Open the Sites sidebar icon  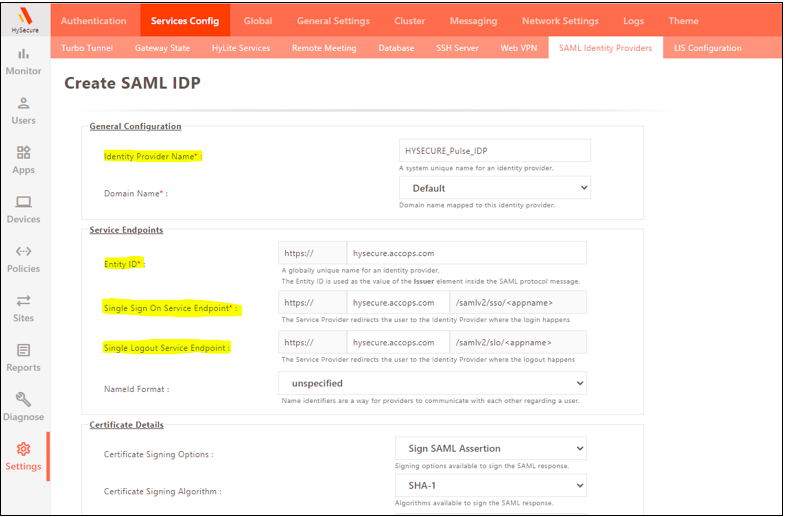coord(24,301)
